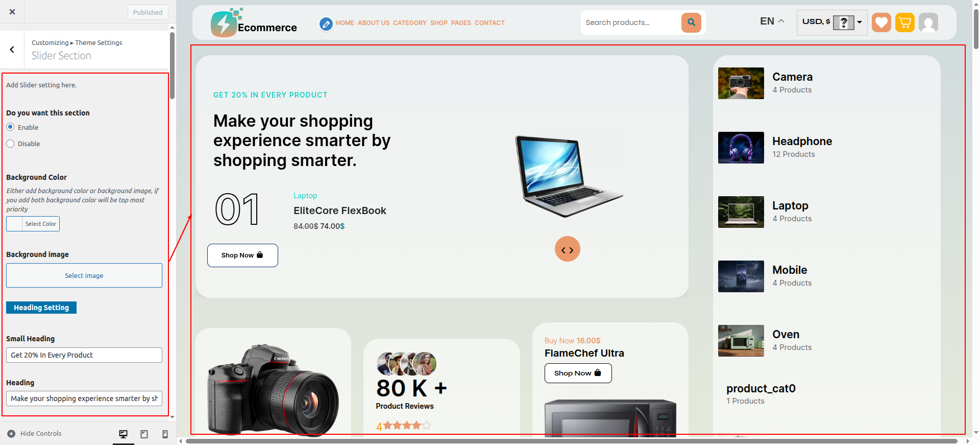Viewport: 980px width, 445px height.
Task: Open the SHOP menu item
Action: pos(439,23)
